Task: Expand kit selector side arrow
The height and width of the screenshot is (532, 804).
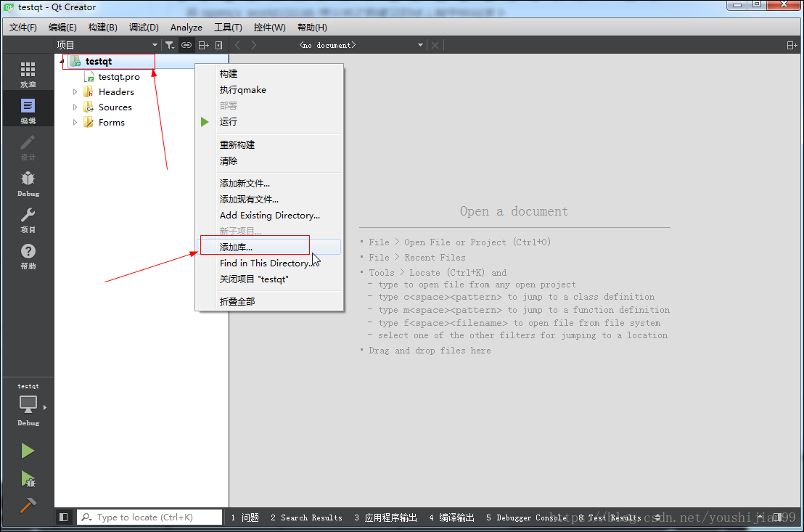Action: 45,407
